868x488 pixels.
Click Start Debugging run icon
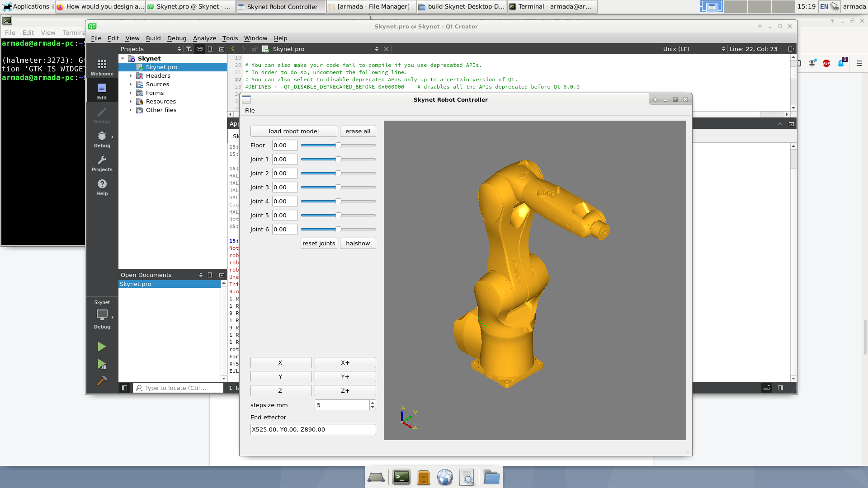(102, 364)
